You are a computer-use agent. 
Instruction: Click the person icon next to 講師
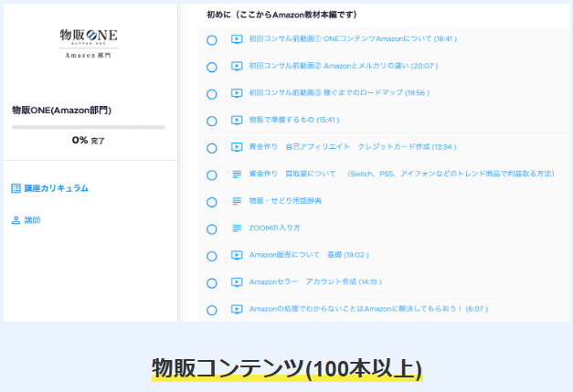(16, 220)
